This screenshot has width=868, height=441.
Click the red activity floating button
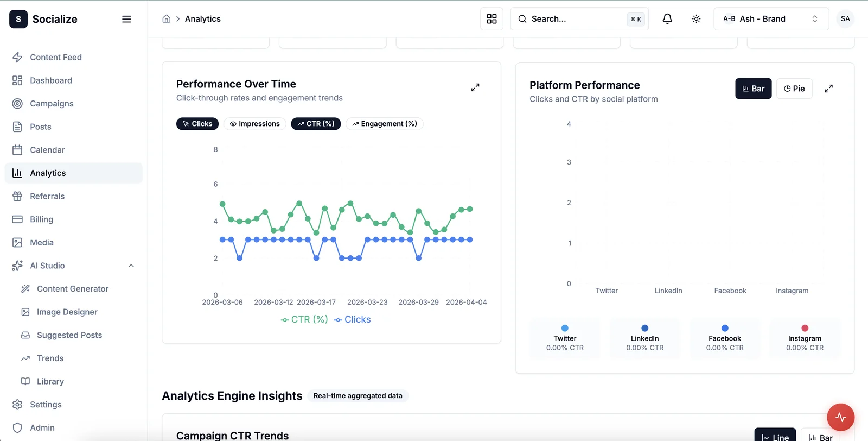[x=840, y=417]
